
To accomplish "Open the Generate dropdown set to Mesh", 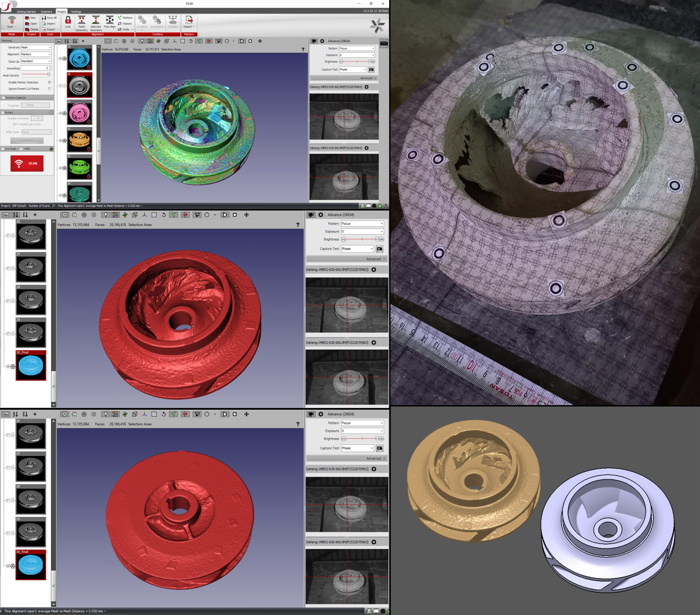I will [36, 48].
